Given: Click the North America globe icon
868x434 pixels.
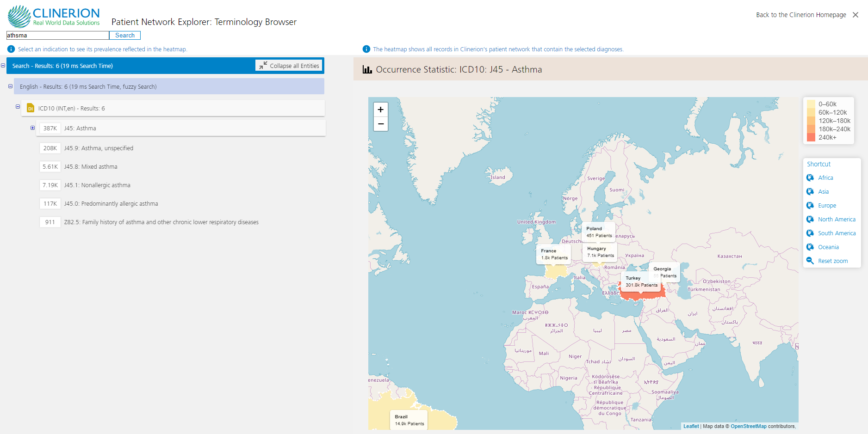Looking at the screenshot, I should (x=810, y=219).
